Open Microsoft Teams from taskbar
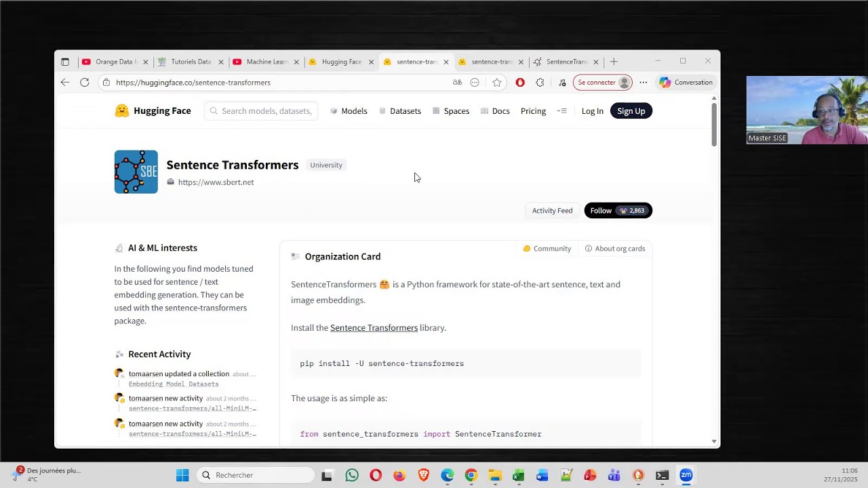 [614, 475]
